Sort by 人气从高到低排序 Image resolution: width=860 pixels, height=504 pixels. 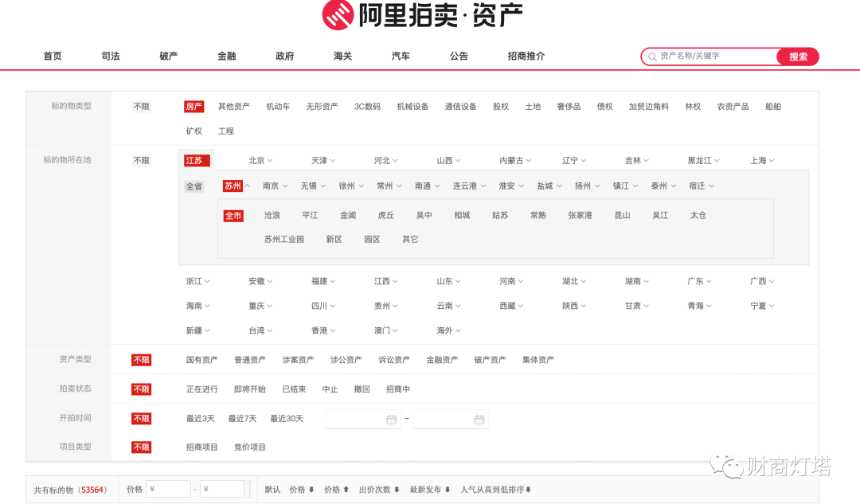(496, 490)
